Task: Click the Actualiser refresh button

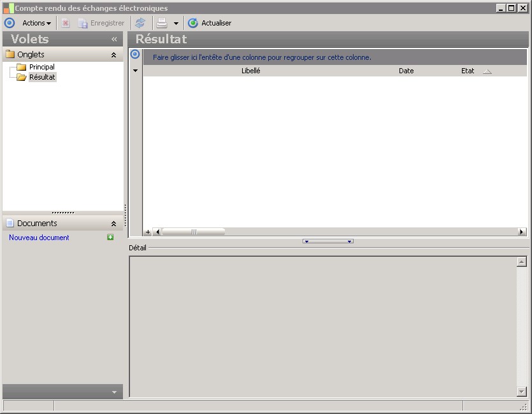Action: click(x=210, y=23)
